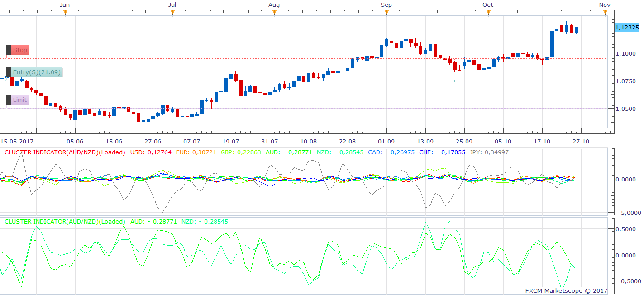This screenshot has width=644, height=295.
Task: Click the 05.06 date axis label
Action: (x=75, y=142)
